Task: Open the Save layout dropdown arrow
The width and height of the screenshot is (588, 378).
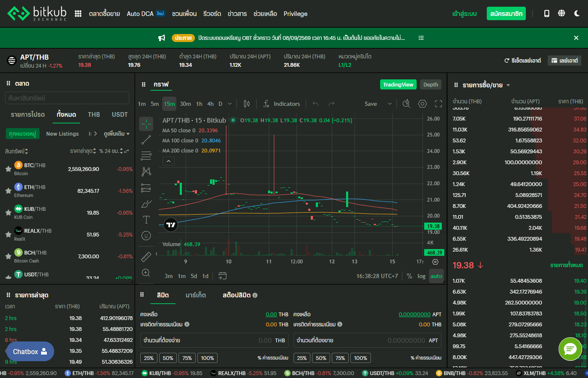Action: tap(390, 104)
